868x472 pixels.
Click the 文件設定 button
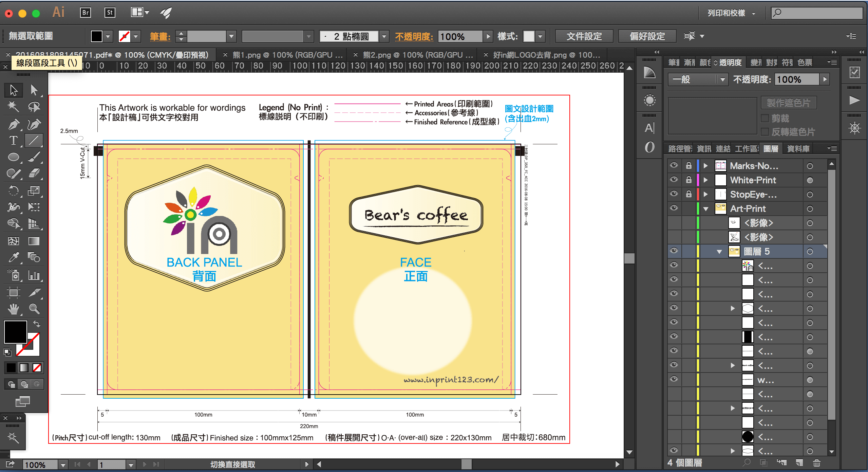tap(584, 36)
